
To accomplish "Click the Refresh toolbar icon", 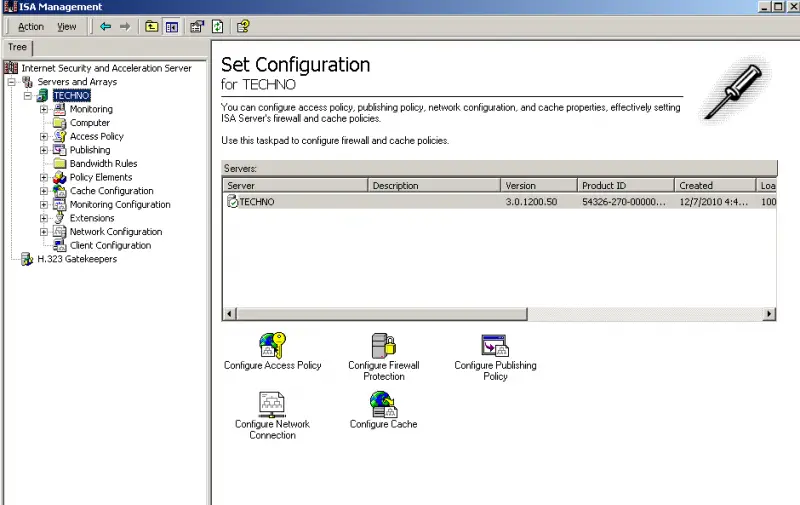I will [x=218, y=27].
